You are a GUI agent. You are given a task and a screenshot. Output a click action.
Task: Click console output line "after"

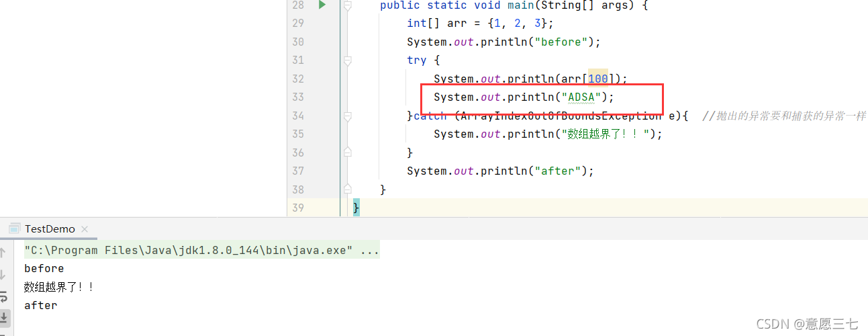[x=41, y=305]
